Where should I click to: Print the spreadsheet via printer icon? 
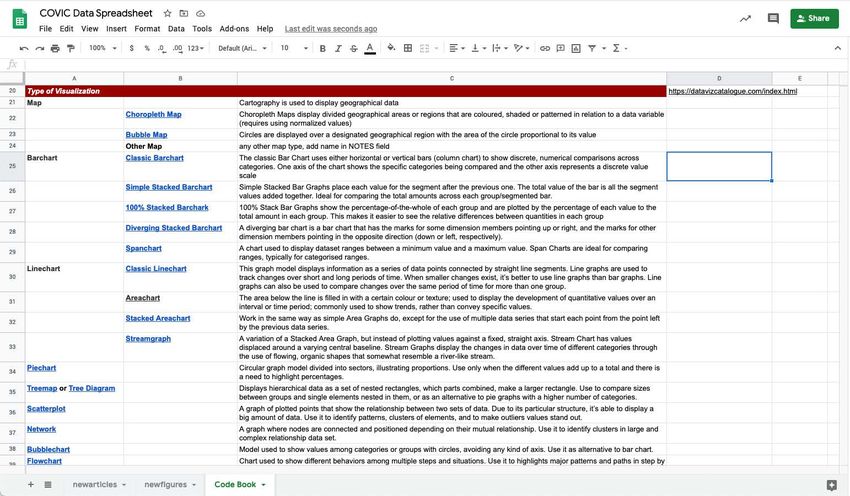pyautogui.click(x=55, y=48)
